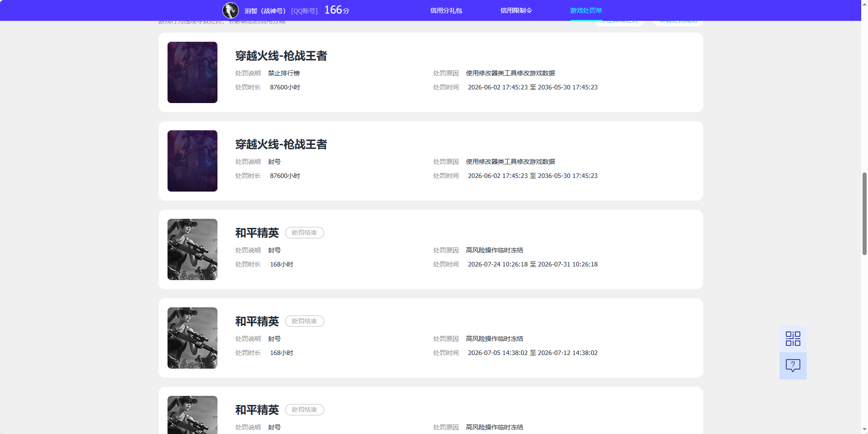Select the 游戏处罚单 tab
The image size is (868, 434).
click(x=586, y=10)
